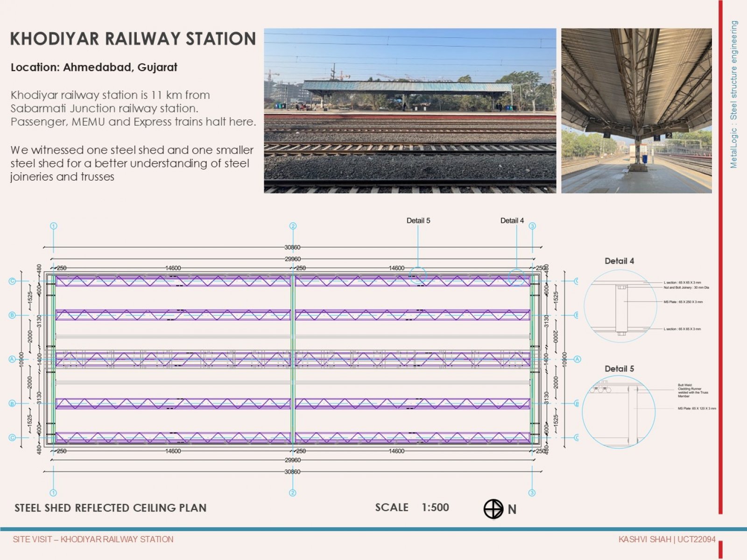The image size is (747, 560).
Task: Click 'MS Plate :65 X 120 X 3 mm'
Action: pos(697,408)
